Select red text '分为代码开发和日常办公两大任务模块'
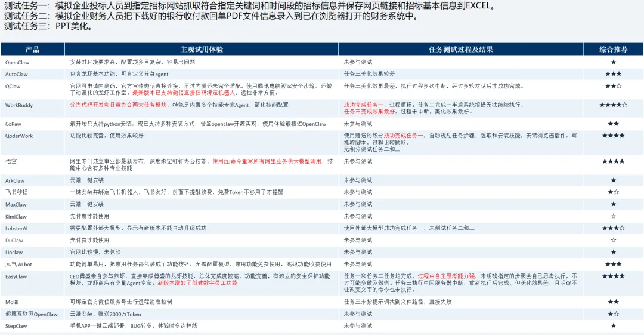Viewport: 644px width, 335px height. click(x=118, y=105)
